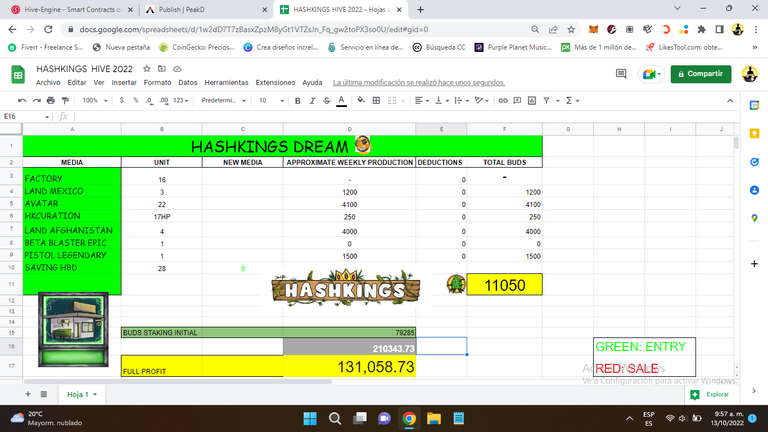This screenshot has height=432, width=768.
Task: Open Google Keep side panel
Action: pyautogui.click(x=754, y=133)
